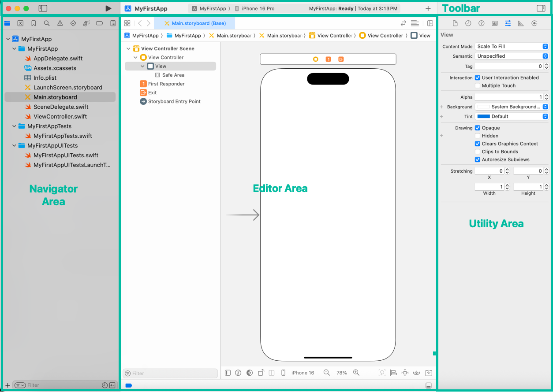This screenshot has width=553, height=392.
Task: Click the Alpha stepper arrows
Action: pos(547,97)
